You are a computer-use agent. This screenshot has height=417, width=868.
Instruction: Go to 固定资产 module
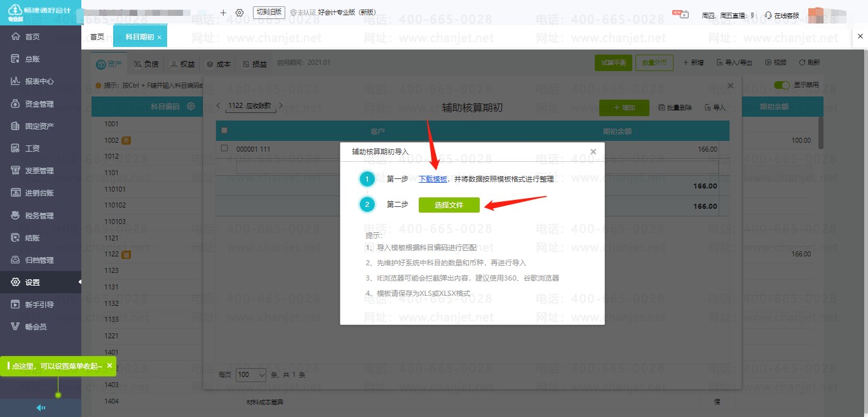coord(38,126)
